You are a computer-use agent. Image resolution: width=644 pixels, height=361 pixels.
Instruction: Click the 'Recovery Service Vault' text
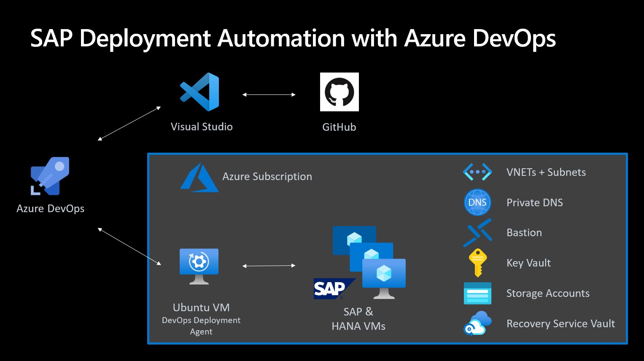tap(560, 323)
